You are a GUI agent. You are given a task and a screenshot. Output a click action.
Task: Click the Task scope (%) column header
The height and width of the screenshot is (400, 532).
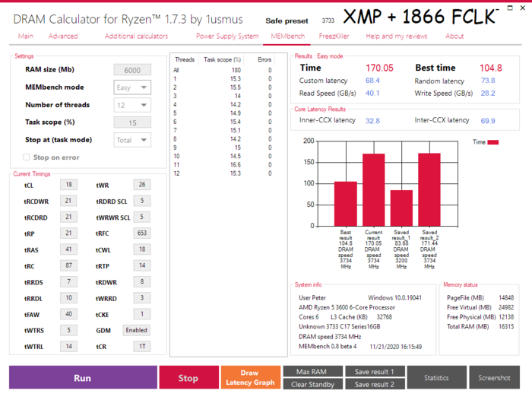coord(222,59)
